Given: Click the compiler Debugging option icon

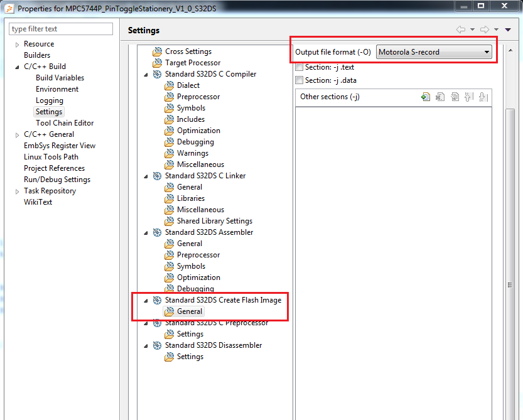Looking at the screenshot, I should [170, 142].
